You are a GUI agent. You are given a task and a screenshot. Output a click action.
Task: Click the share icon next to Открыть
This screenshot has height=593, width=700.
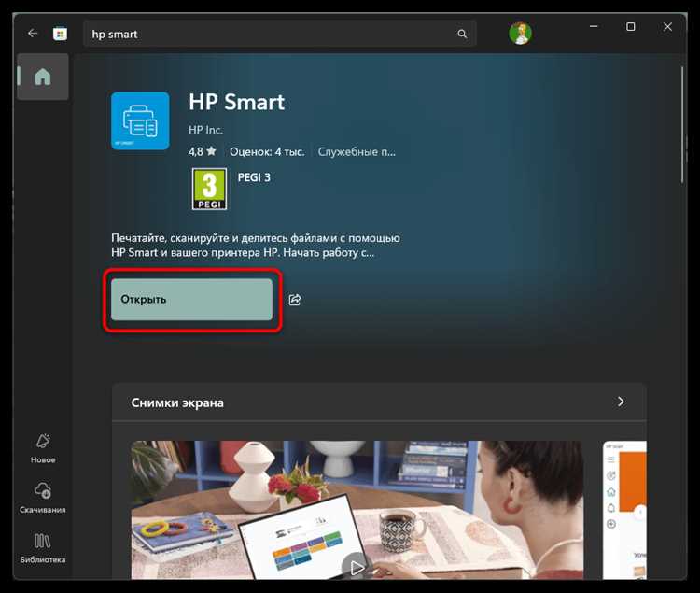tap(295, 300)
